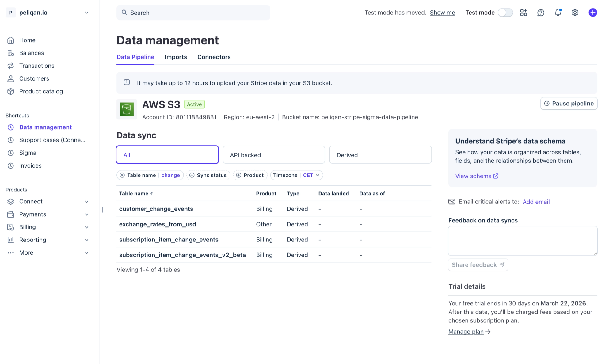
Task: Add a Sync status filter
Action: (208, 175)
